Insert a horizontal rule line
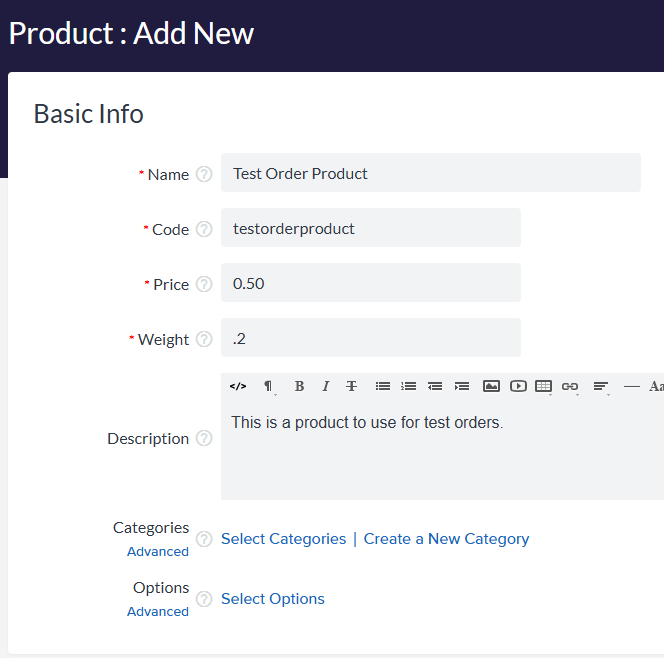 point(631,386)
